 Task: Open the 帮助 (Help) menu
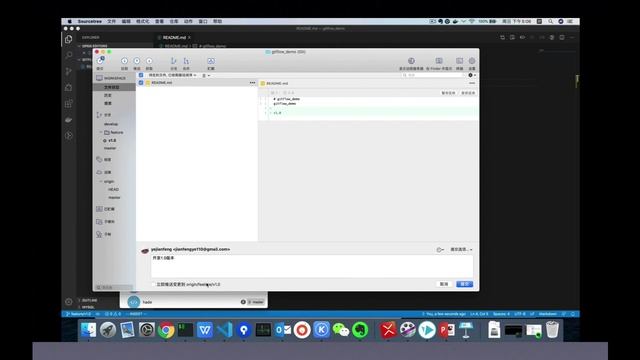218,21
